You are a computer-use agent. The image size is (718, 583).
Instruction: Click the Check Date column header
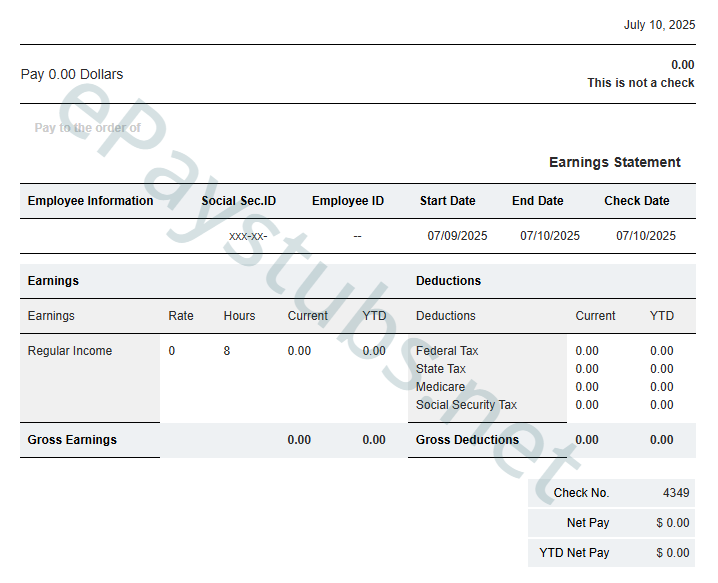[x=636, y=201]
